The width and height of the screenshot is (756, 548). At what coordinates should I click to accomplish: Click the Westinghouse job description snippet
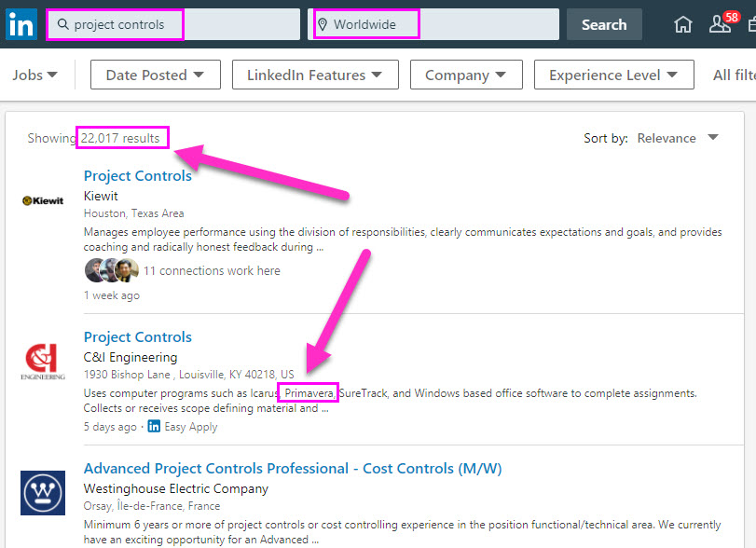[x=402, y=531]
